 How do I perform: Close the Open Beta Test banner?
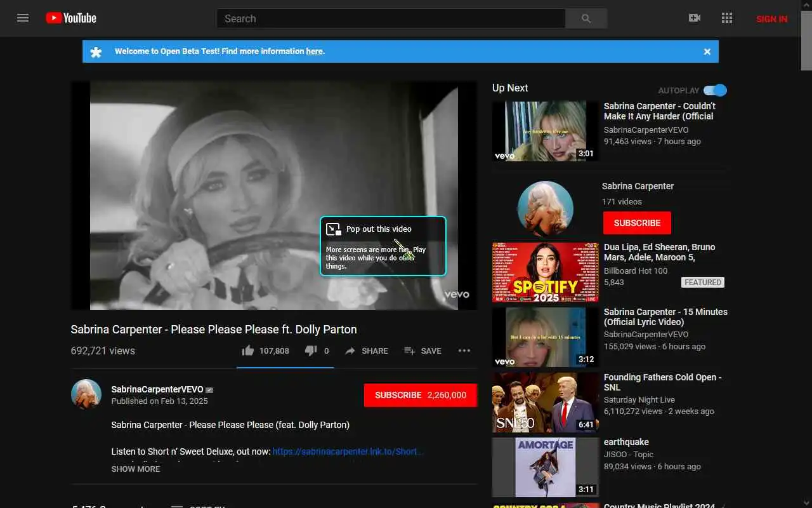(707, 51)
